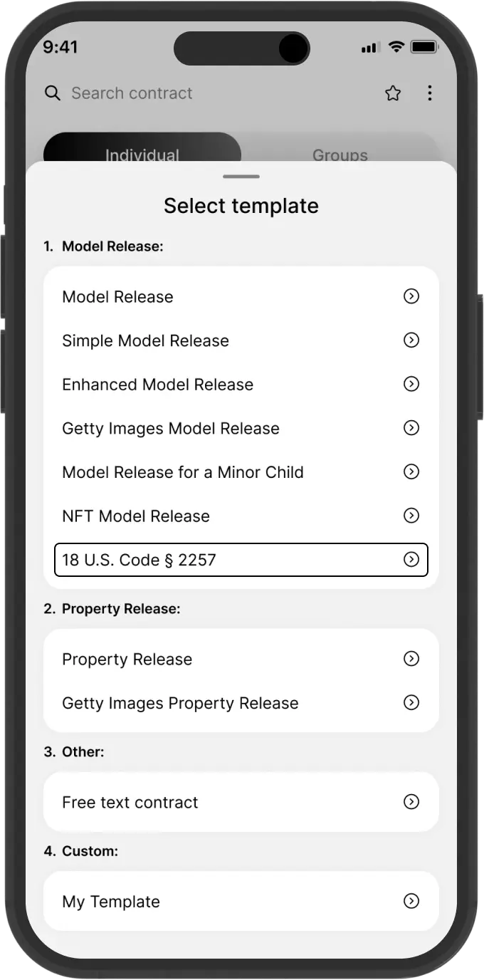The image size is (484, 980).
Task: Tap the chevron beside Simple Model Release
Action: [x=411, y=340]
